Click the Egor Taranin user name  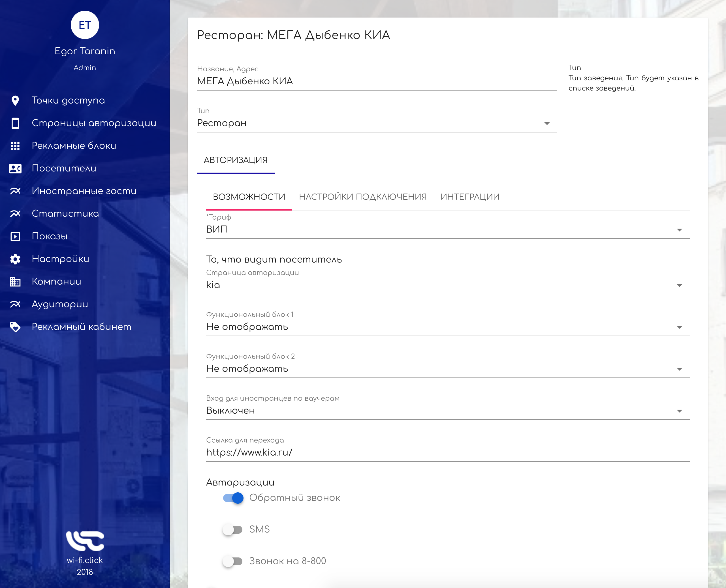pyautogui.click(x=85, y=51)
